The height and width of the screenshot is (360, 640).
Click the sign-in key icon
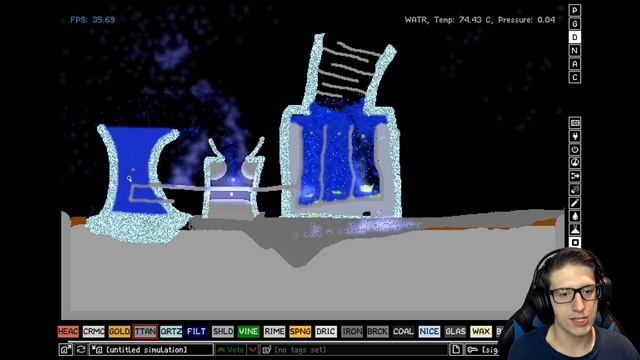pos(482,350)
